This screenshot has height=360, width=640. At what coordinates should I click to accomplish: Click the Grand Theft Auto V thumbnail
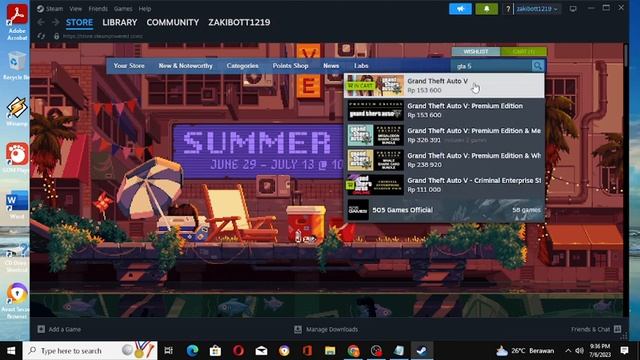tap(375, 86)
